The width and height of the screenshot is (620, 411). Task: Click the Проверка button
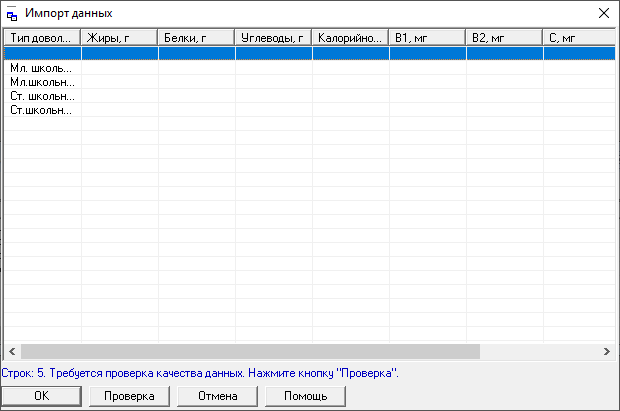(x=129, y=396)
